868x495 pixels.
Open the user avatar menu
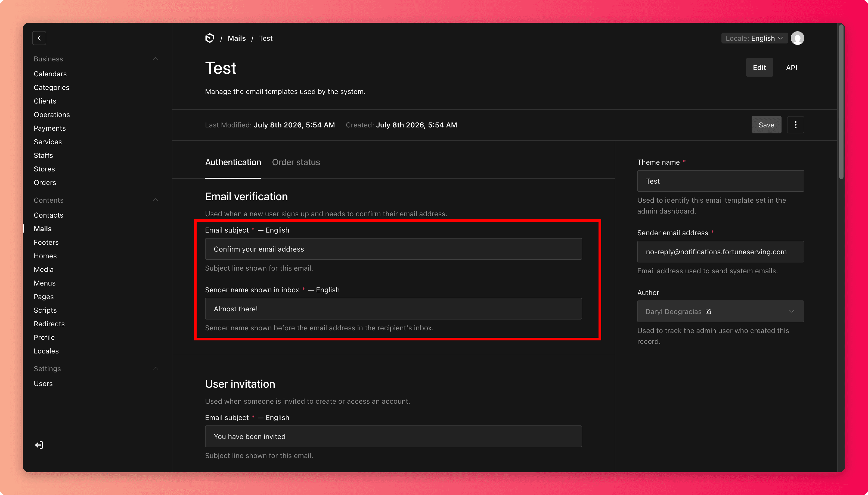coord(797,38)
